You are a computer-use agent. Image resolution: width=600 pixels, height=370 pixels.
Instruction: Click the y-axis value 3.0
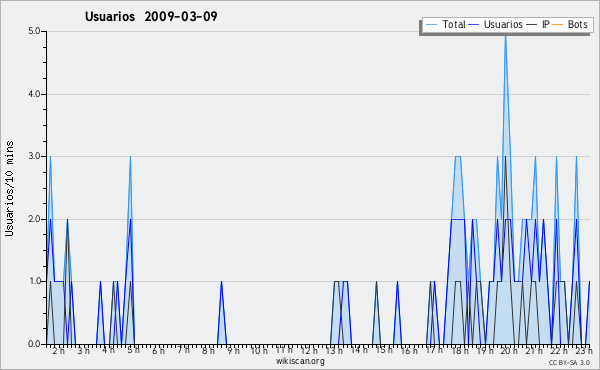[x=34, y=156]
